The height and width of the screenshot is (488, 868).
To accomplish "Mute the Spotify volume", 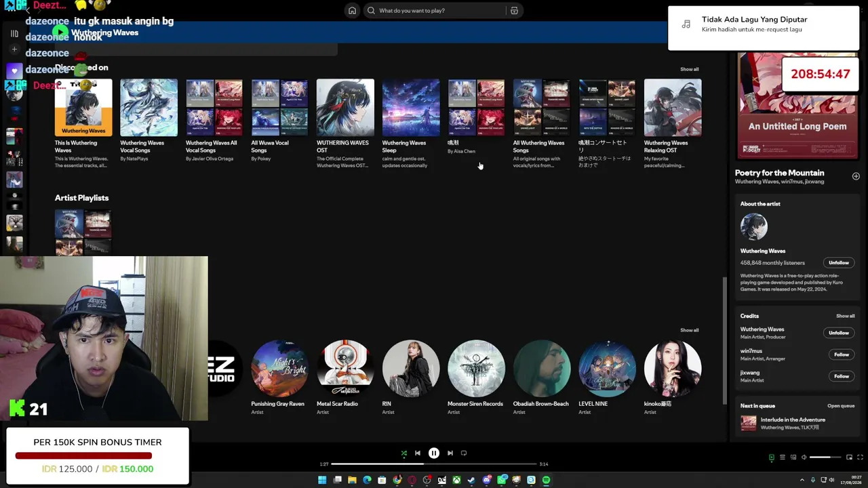I will pyautogui.click(x=804, y=457).
